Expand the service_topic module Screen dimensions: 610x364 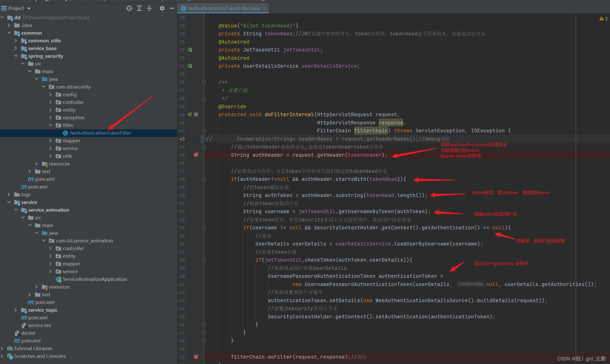coord(16,310)
